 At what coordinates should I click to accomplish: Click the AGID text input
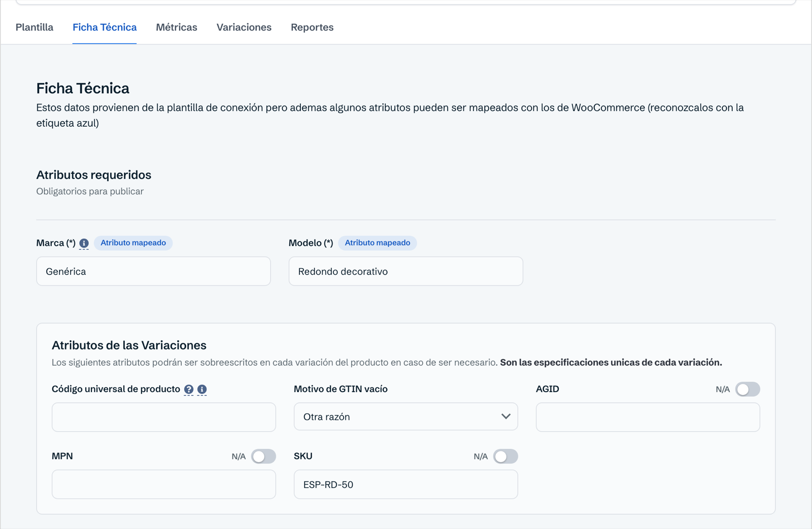coord(648,417)
